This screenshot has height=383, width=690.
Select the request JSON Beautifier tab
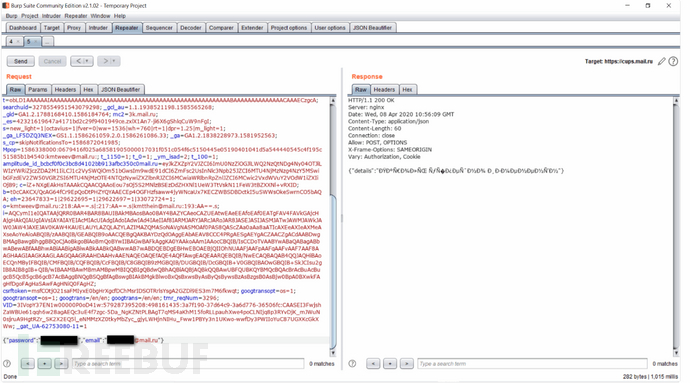tap(121, 89)
